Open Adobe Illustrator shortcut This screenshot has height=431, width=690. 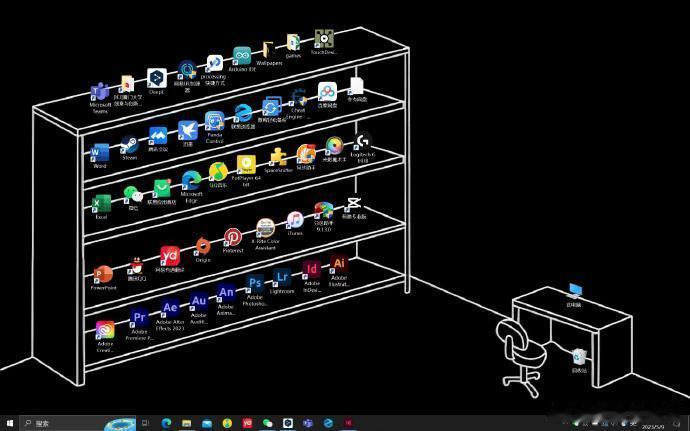point(339,264)
